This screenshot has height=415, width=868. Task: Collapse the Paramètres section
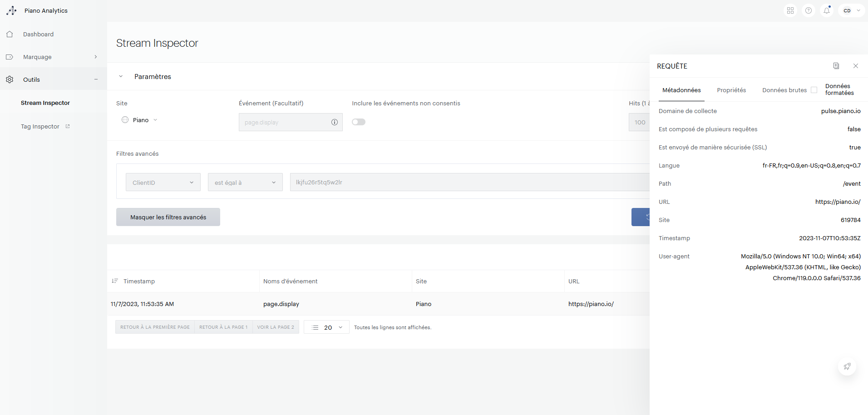click(x=121, y=76)
